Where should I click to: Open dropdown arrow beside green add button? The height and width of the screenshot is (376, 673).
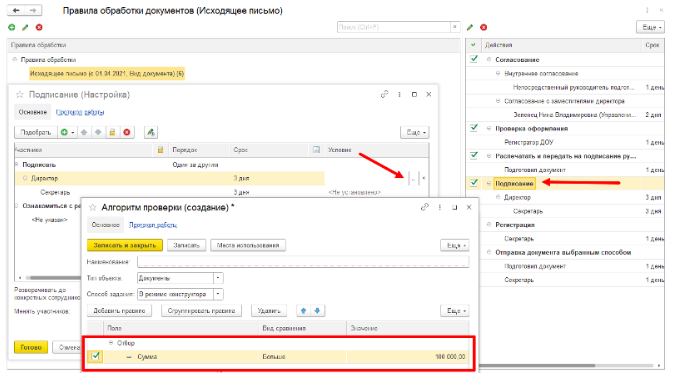pyautogui.click(x=73, y=132)
